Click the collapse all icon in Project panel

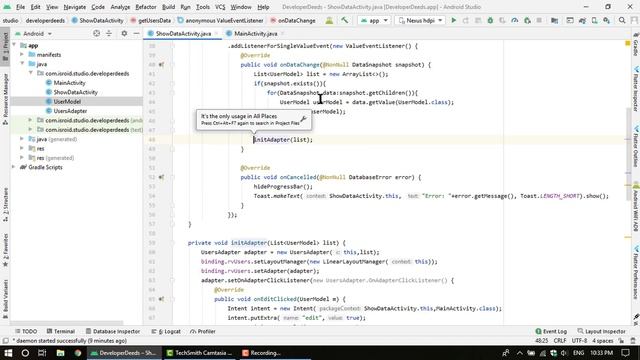pyautogui.click(x=109, y=33)
